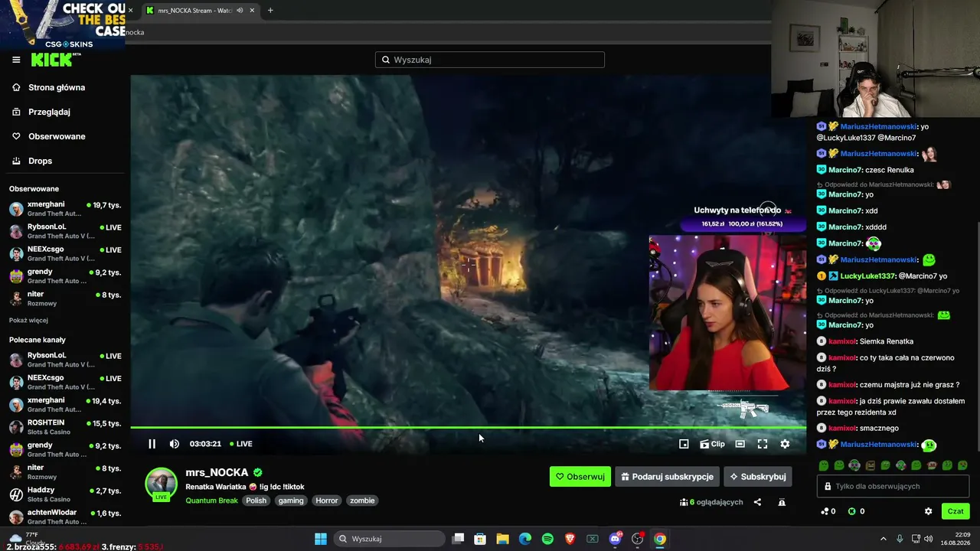Open ROSHTEIN channel in recommended list
Viewport: 980px width, 551px height.
[65, 427]
